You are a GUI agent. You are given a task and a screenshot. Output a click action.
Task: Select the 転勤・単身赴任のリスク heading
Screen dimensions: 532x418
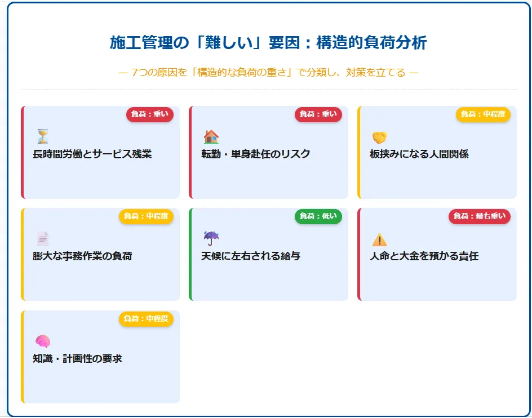(x=255, y=154)
